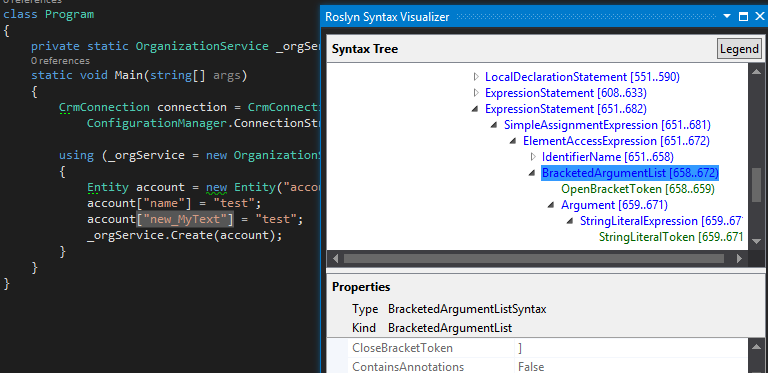Click _orgService.Create(account) line in editor
This screenshot has width=768, height=373.
pos(185,235)
